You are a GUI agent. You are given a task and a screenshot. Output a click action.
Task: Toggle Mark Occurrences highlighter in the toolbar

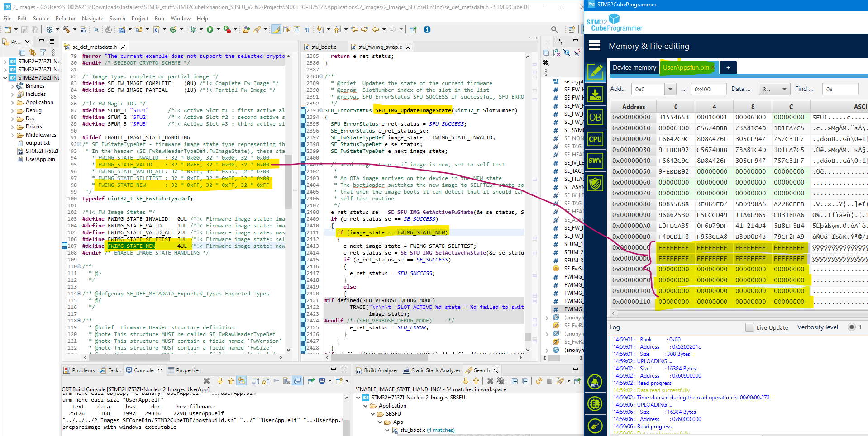click(277, 29)
